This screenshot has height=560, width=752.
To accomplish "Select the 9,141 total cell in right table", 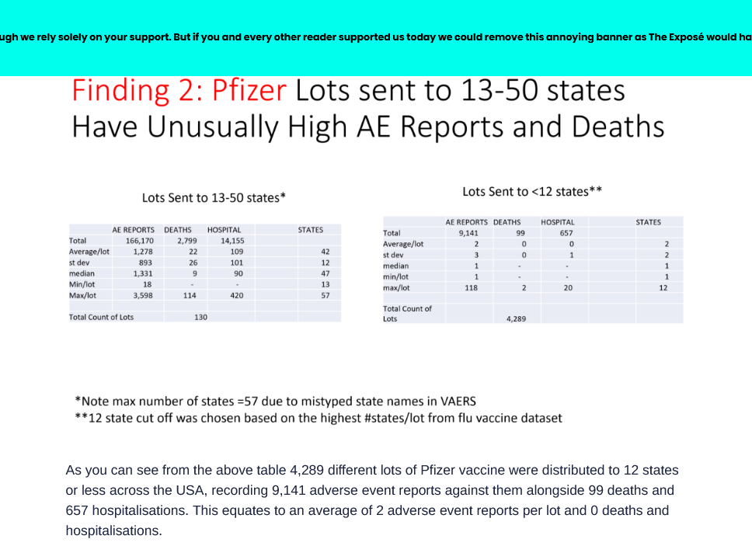I will 468,233.
